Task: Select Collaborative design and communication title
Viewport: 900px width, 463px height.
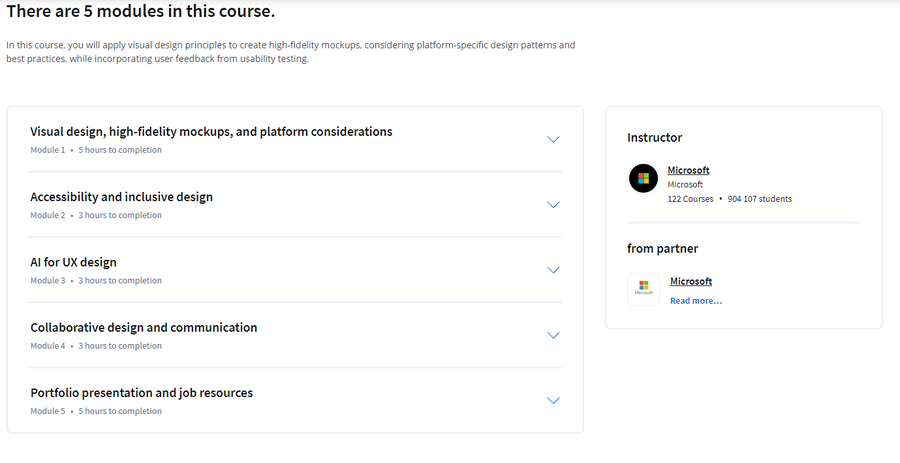Action: (144, 328)
